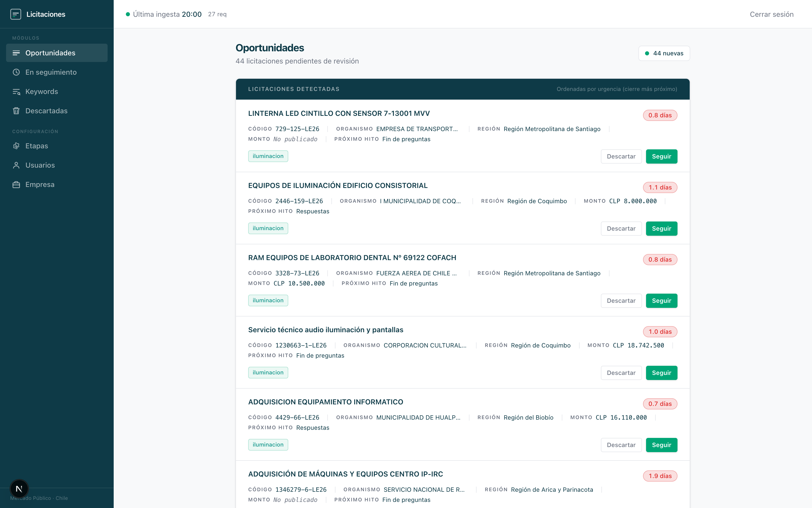Viewport: 812px width, 508px height.
Task: Discard Servicio técnico audio iluminación tender
Action: (621, 373)
